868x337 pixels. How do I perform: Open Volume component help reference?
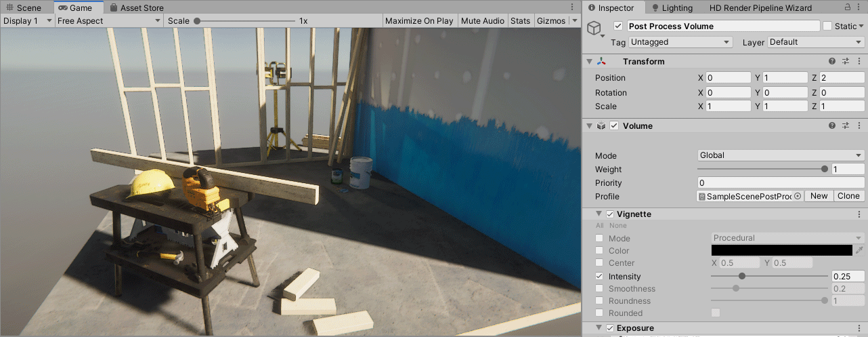(x=832, y=125)
